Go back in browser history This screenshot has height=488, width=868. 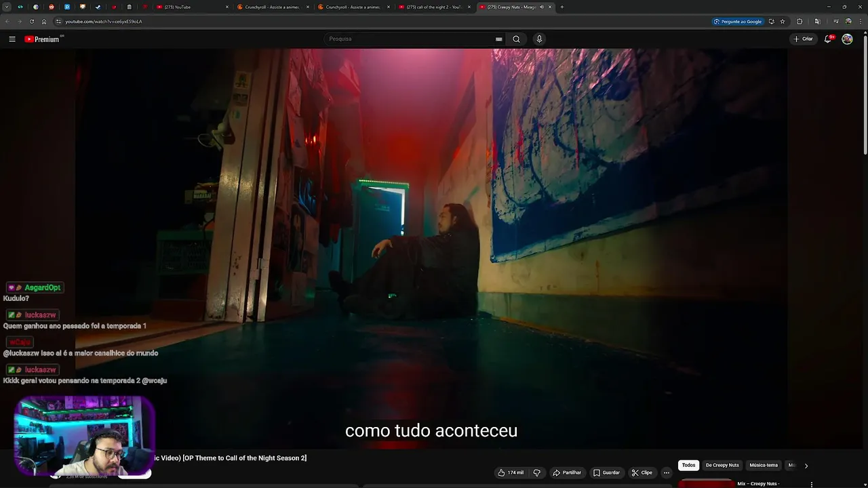(x=7, y=21)
